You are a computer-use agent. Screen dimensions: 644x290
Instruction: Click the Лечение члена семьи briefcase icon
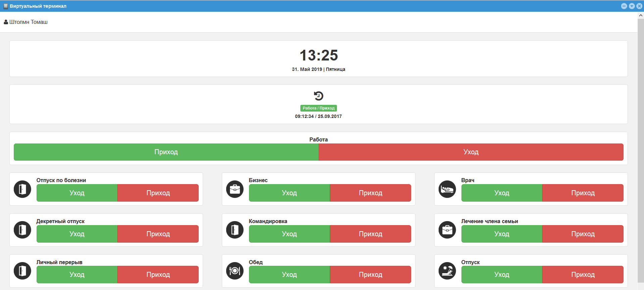click(x=447, y=230)
